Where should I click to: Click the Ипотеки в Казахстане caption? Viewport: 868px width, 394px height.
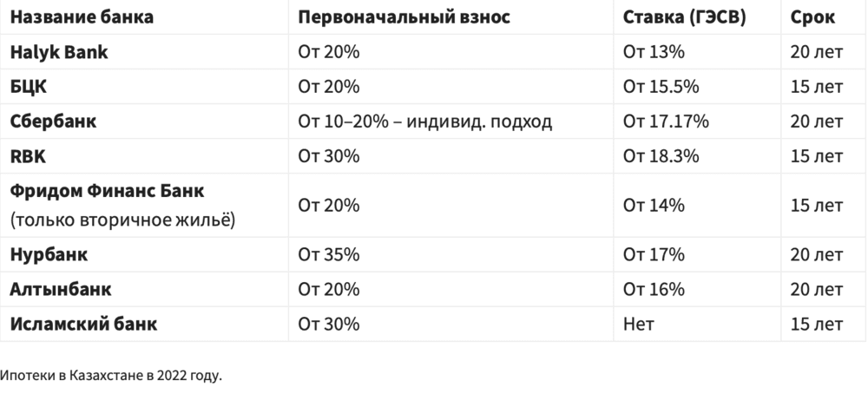pos(111,375)
